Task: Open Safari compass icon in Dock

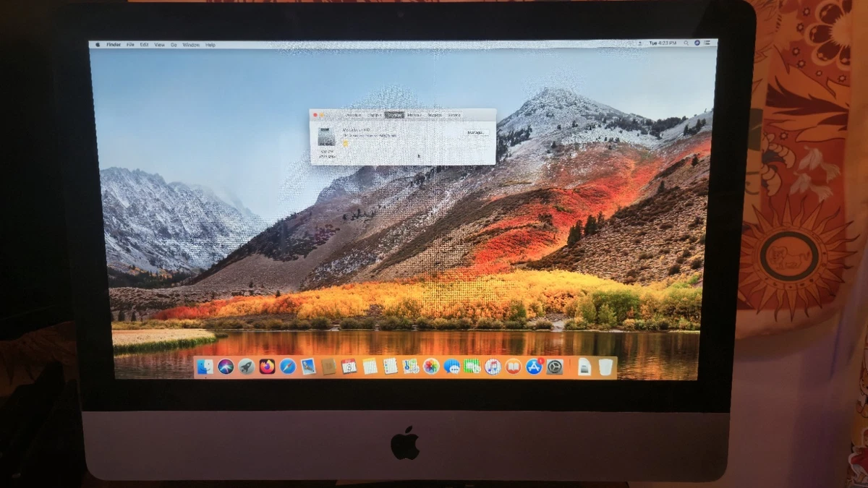Action: [x=288, y=367]
